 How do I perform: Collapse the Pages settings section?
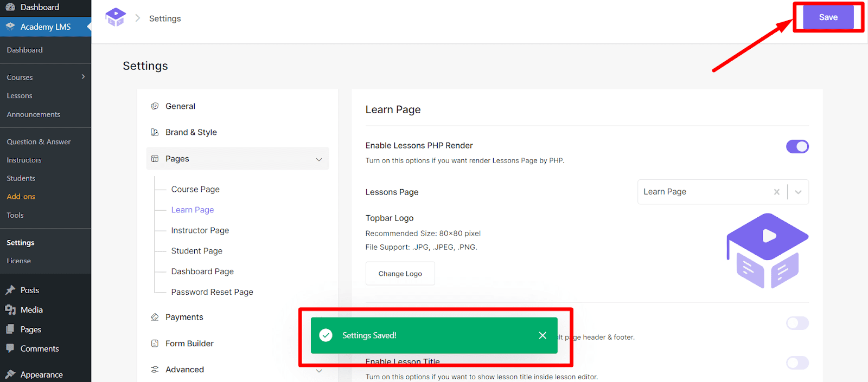point(318,159)
